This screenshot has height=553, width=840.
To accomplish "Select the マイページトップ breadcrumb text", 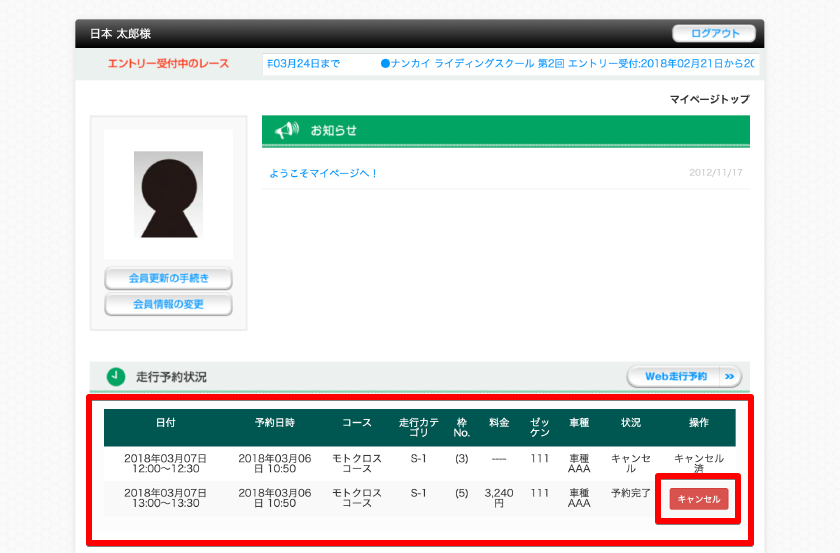I will 709,99.
